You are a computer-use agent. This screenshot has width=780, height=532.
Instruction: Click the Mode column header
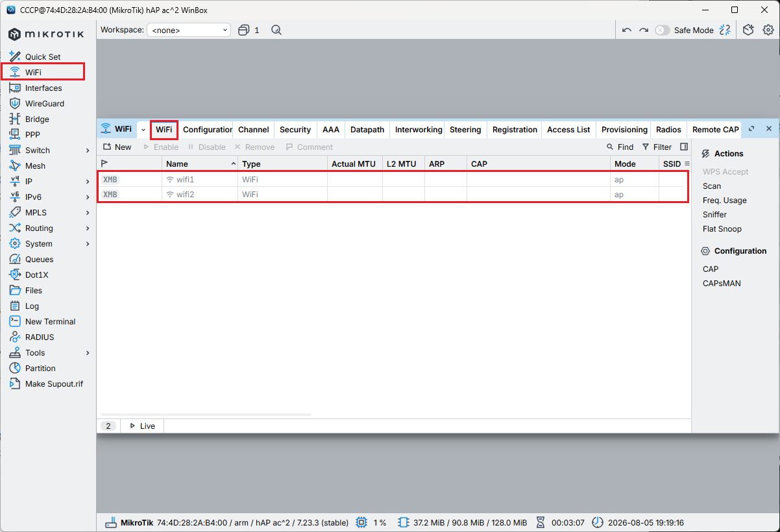[x=634, y=164]
